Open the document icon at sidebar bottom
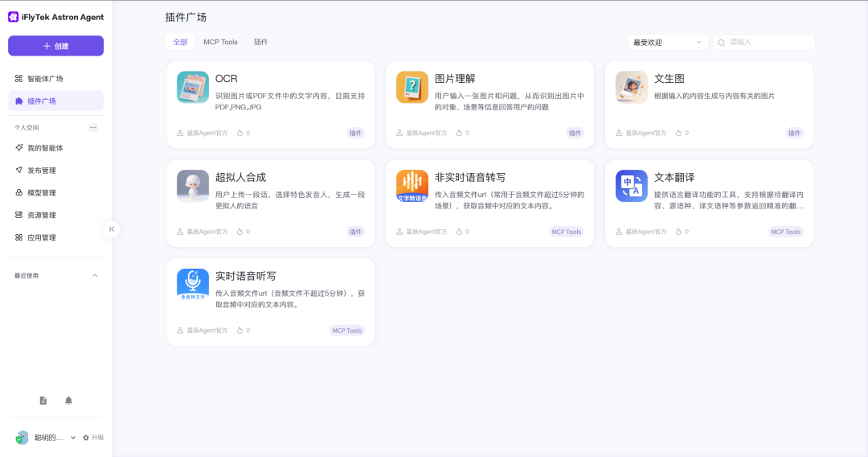Screen dimensions: 868x457 [43, 401]
